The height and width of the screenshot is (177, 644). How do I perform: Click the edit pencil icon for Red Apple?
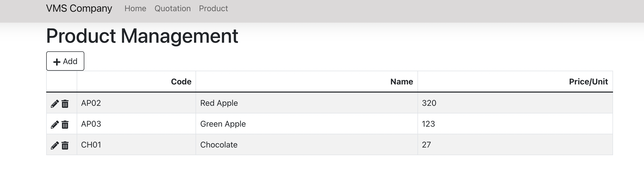coord(54,103)
